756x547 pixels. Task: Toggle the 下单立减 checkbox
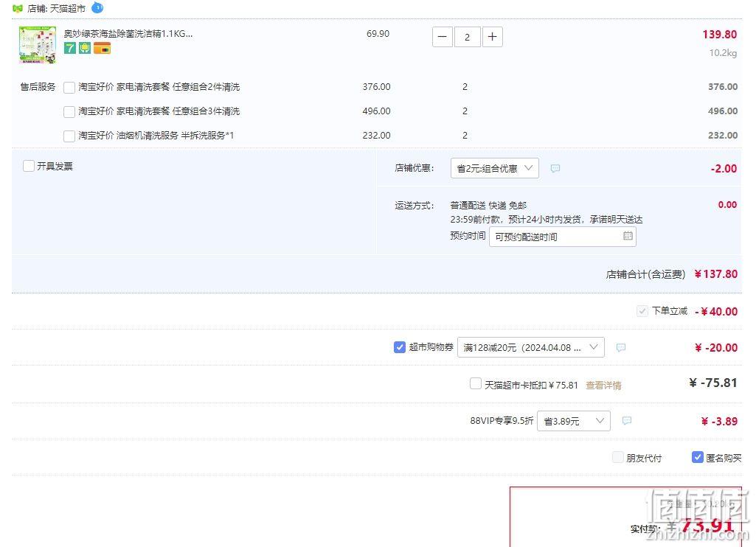tap(642, 311)
